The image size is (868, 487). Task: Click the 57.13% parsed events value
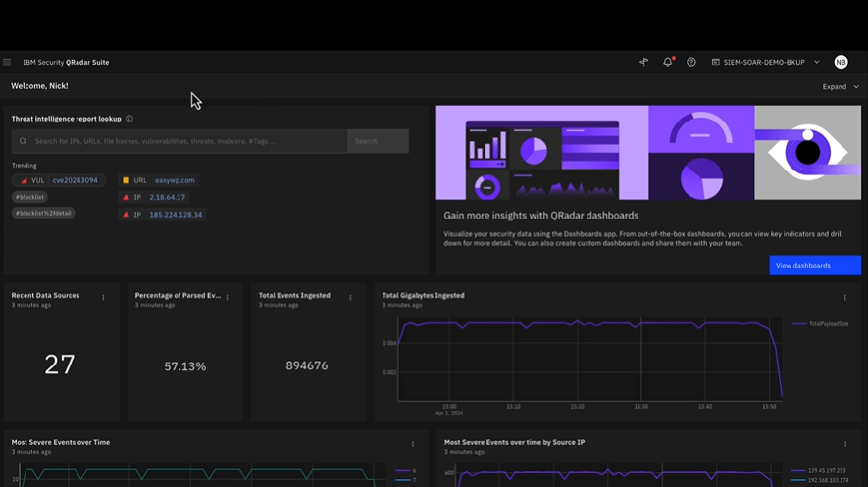pos(185,365)
